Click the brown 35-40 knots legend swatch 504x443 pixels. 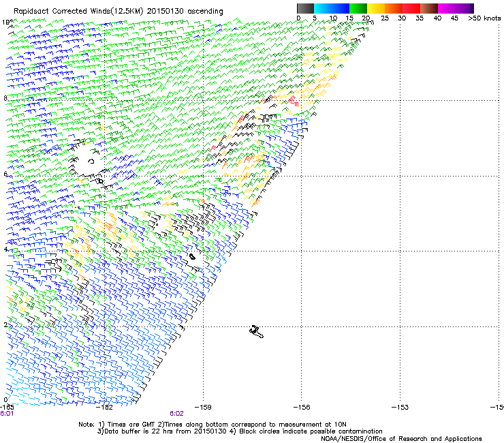click(x=429, y=8)
